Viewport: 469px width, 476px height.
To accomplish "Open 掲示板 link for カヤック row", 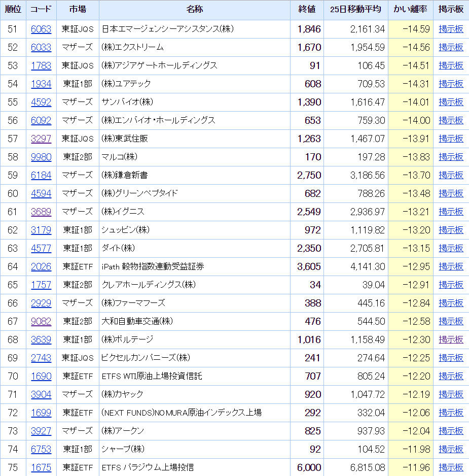I will [451, 394].
